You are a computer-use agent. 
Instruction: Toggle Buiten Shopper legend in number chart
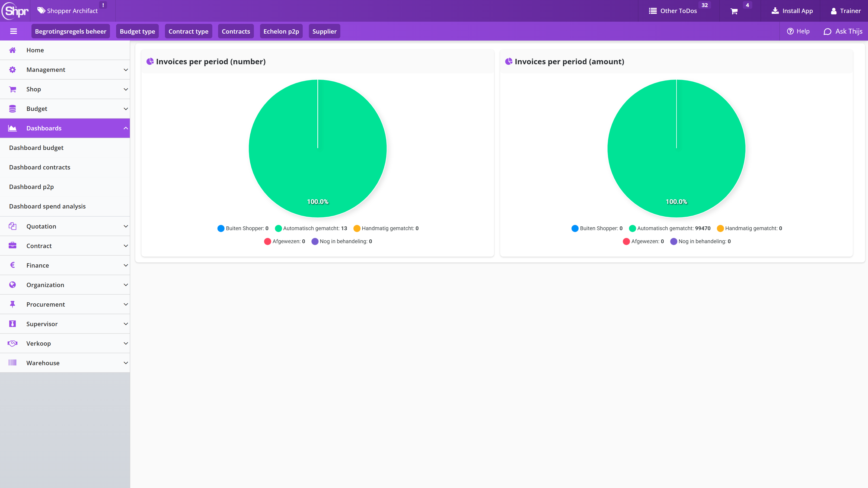(243, 228)
